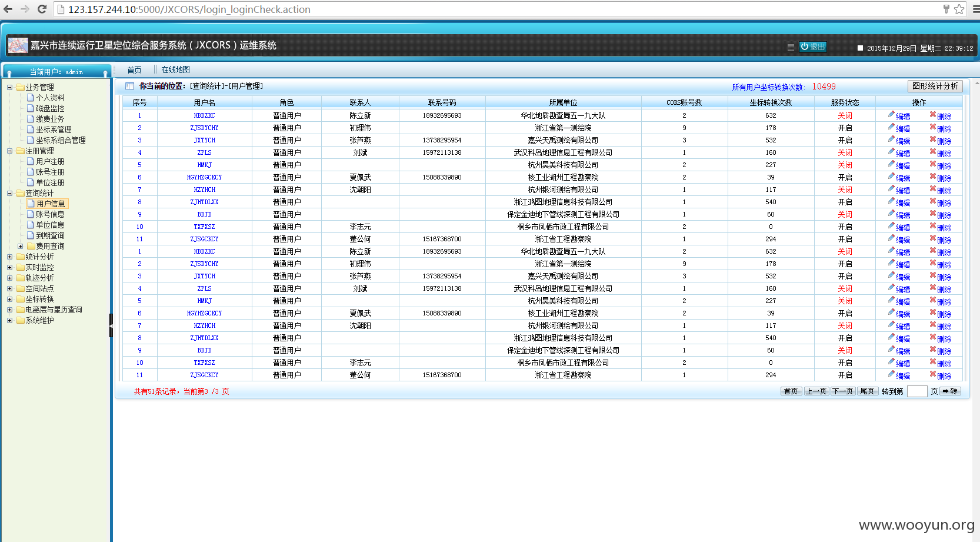The image size is (980, 542).
Task: Log out with the 退出 button
Action: point(813,46)
